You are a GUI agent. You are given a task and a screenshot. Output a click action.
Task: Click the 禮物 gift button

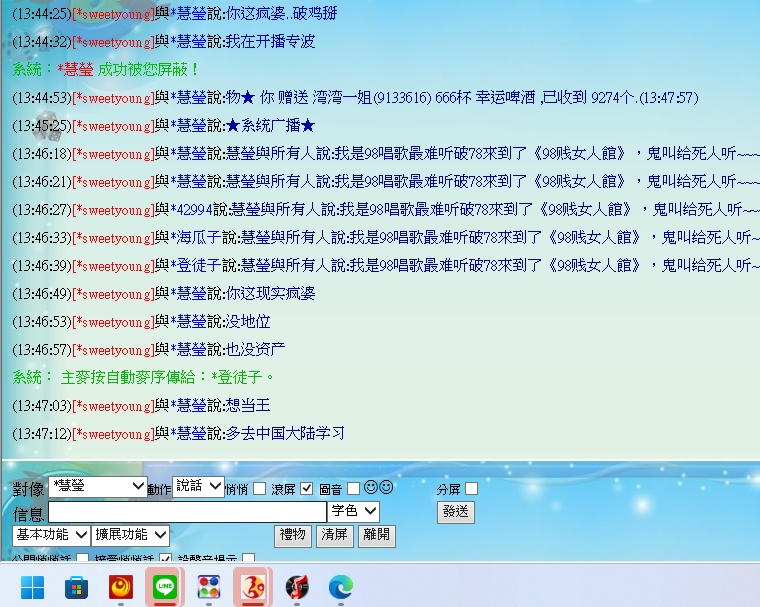click(293, 536)
